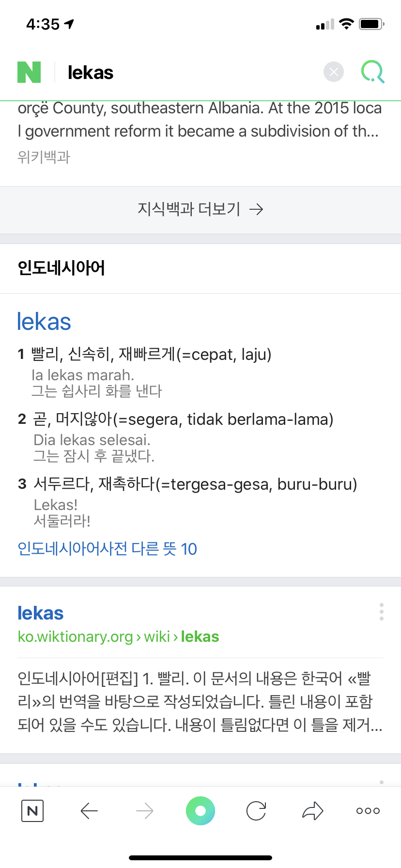Tap the green search magnifier icon
The height and width of the screenshot is (868, 401).
tap(372, 72)
